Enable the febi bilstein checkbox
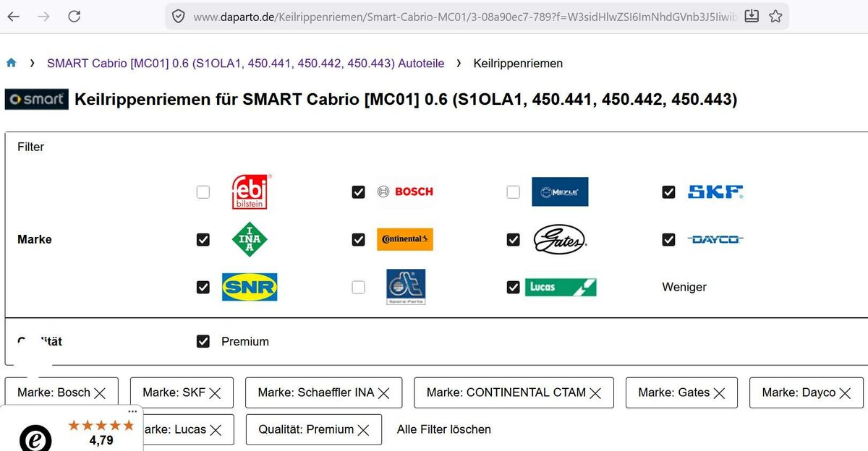Image resolution: width=868 pixels, height=451 pixels. click(x=203, y=192)
